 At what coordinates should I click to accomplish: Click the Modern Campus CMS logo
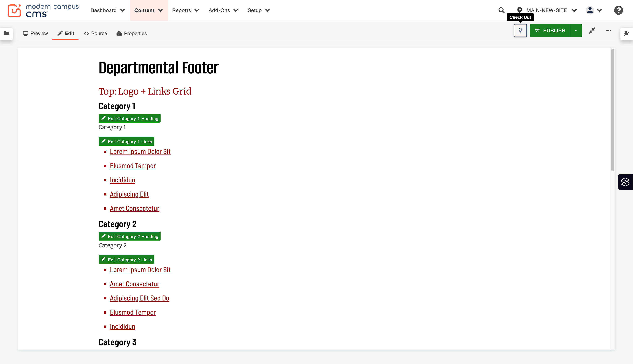coord(43,10)
